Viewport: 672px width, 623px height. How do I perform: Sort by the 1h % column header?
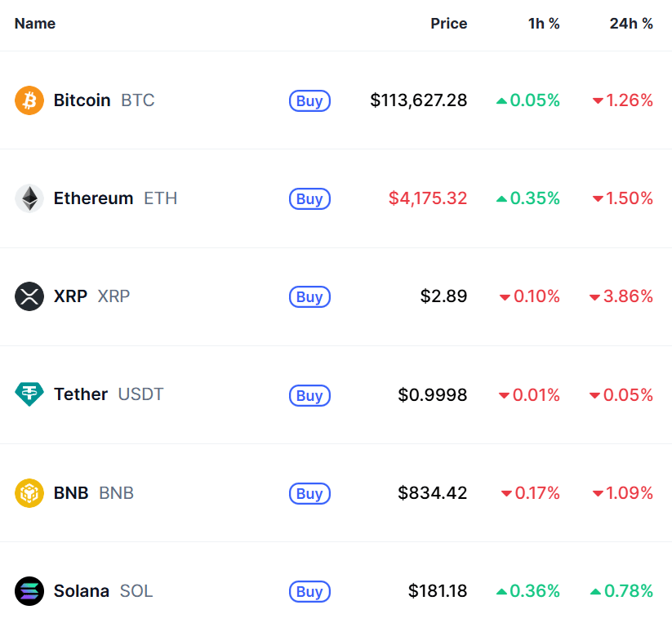[544, 24]
